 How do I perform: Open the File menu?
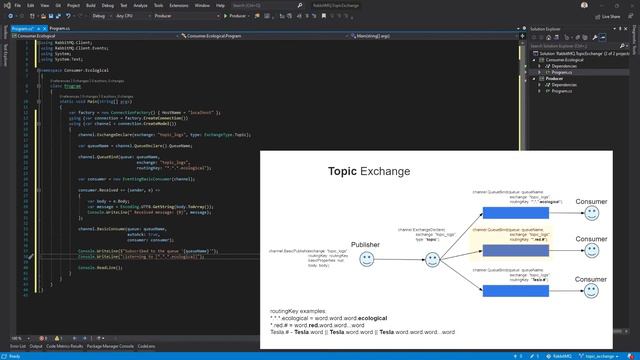pos(18,6)
